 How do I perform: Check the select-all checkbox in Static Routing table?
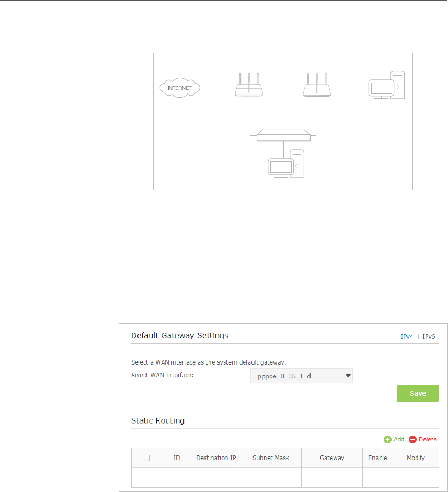pos(147,458)
